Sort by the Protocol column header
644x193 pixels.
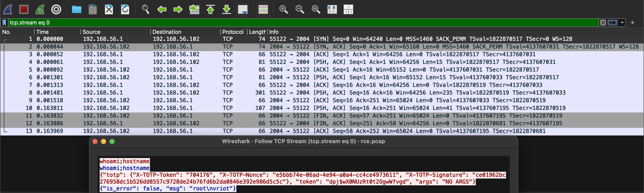click(x=234, y=32)
